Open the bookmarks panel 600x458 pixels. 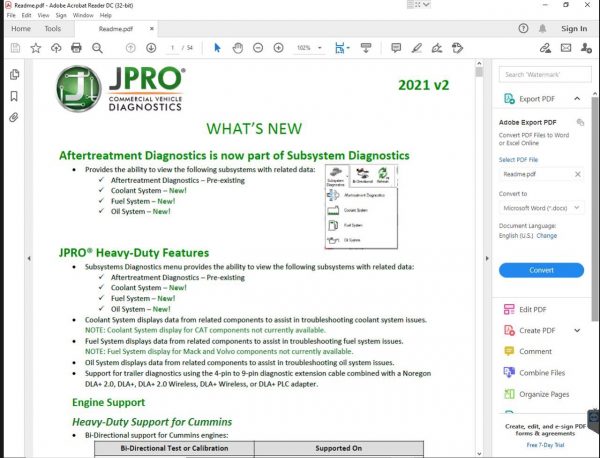(x=14, y=96)
